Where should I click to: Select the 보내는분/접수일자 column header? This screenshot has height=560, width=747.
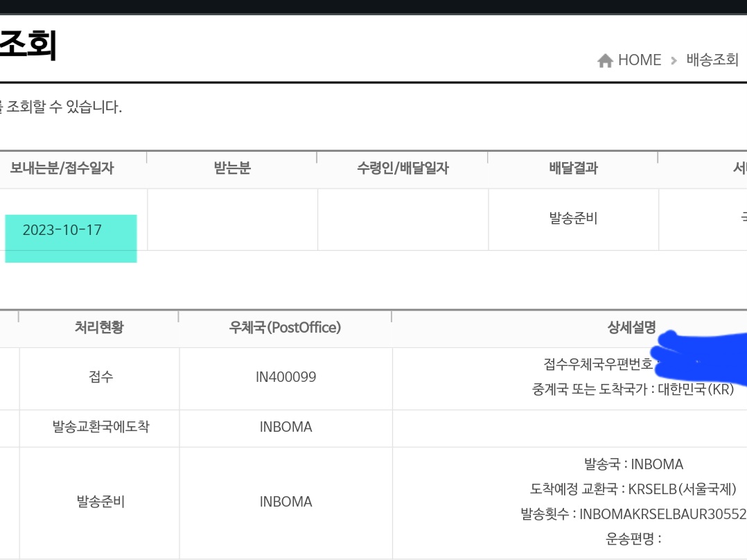click(x=62, y=168)
